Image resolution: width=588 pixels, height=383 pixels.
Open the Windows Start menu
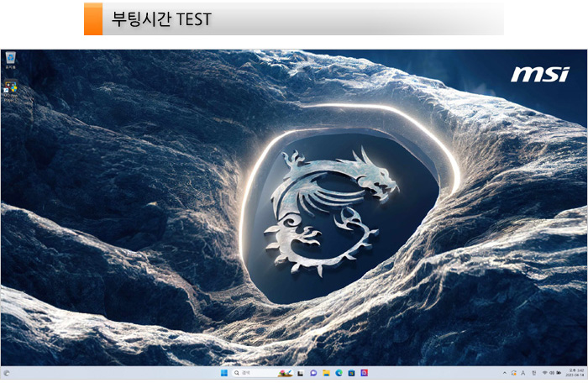[224, 373]
